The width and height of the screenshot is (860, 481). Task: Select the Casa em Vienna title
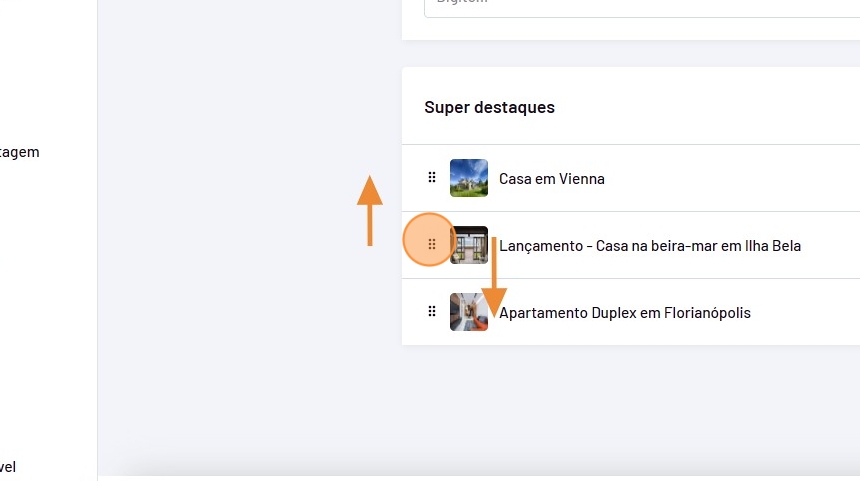pyautogui.click(x=552, y=179)
